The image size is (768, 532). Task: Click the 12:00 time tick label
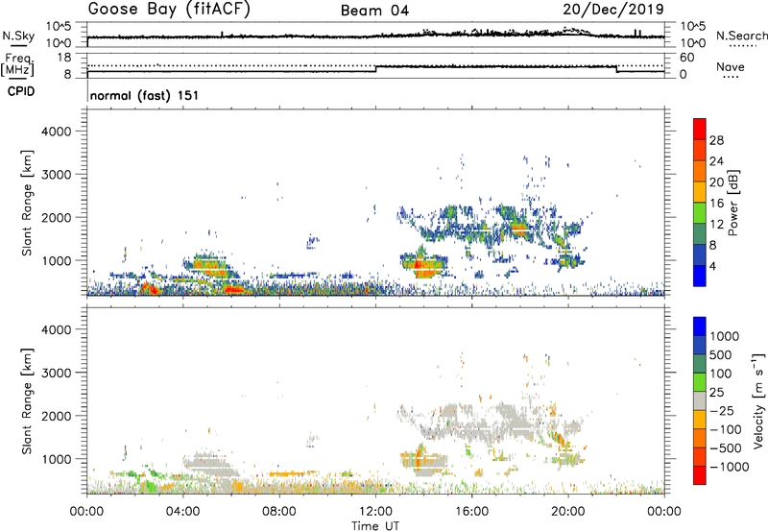(x=375, y=512)
